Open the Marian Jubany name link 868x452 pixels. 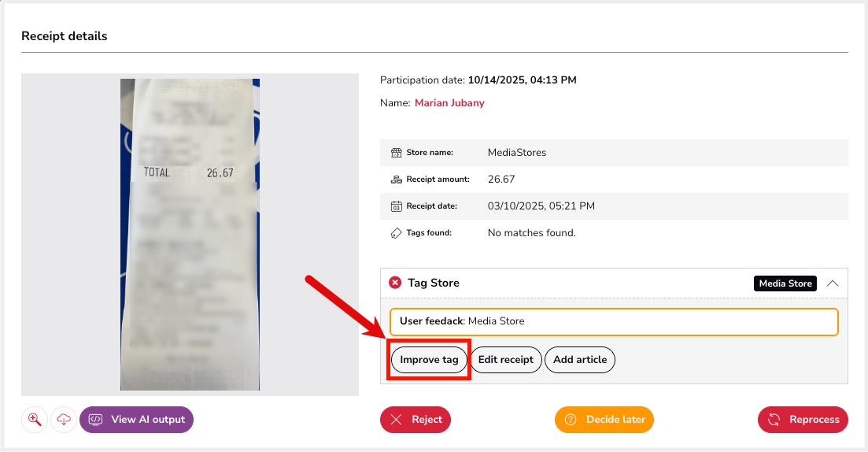(449, 103)
